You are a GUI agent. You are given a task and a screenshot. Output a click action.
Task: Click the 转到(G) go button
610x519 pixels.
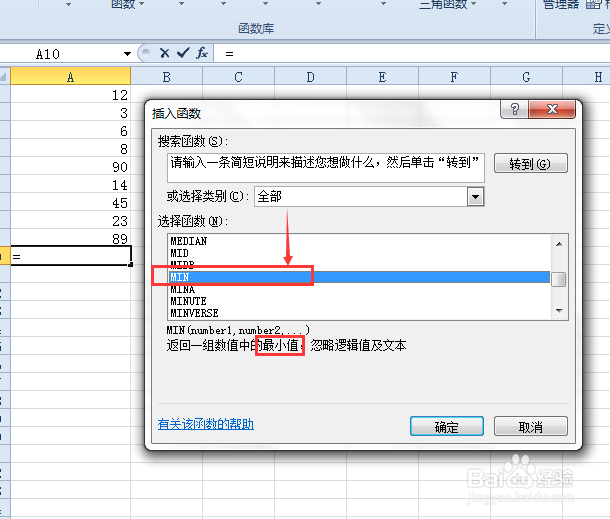tap(531, 163)
